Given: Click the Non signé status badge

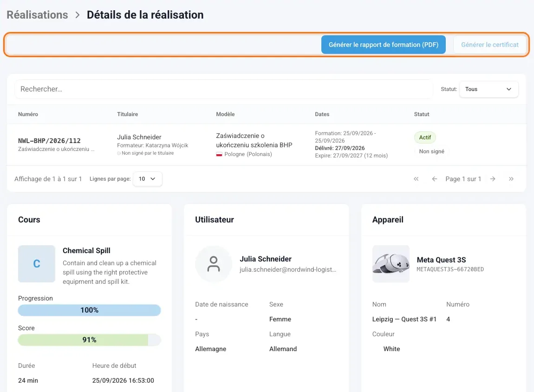Looking at the screenshot, I should coord(431,151).
